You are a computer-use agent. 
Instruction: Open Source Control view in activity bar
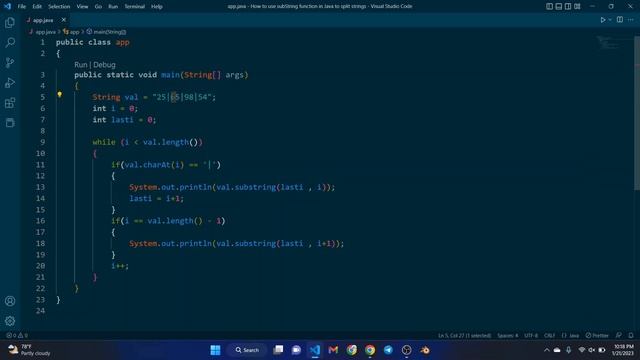point(10,62)
